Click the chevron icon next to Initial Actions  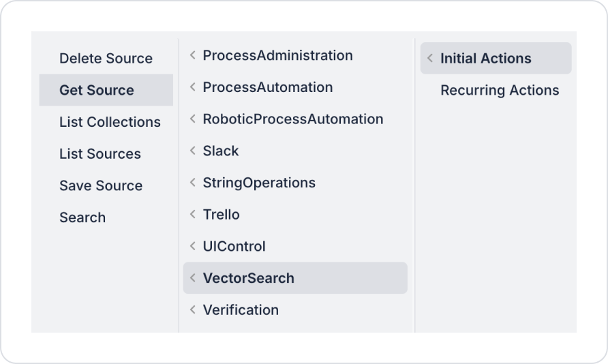click(430, 59)
